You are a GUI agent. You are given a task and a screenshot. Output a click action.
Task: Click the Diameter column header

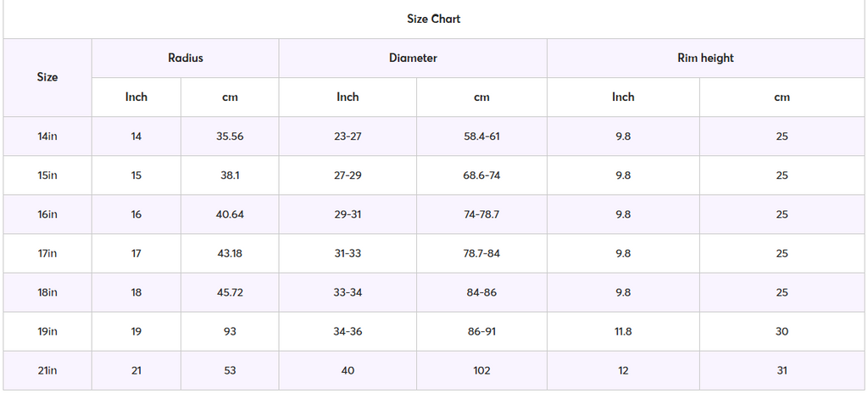pyautogui.click(x=413, y=58)
